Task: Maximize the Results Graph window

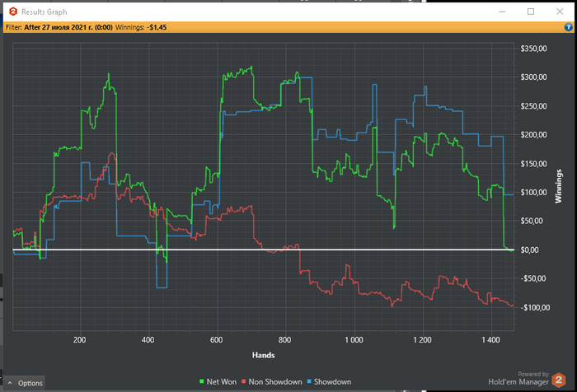Action: tap(531, 12)
